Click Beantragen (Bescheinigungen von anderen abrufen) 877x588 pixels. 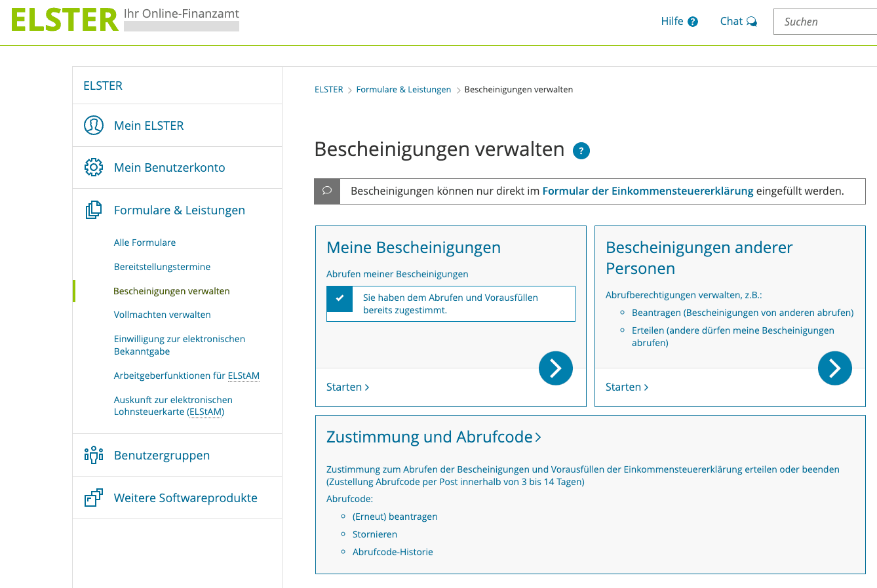743,313
